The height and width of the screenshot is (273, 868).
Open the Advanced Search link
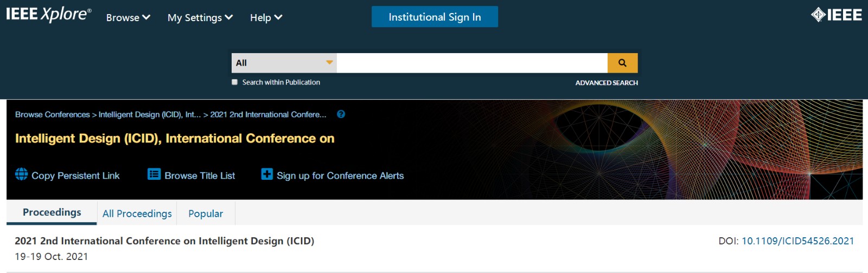click(607, 83)
